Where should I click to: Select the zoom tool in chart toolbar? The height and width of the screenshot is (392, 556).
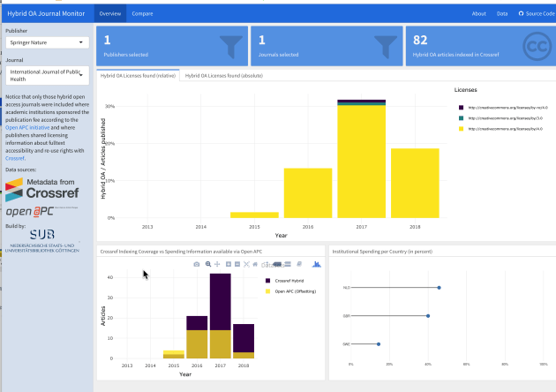click(x=208, y=264)
